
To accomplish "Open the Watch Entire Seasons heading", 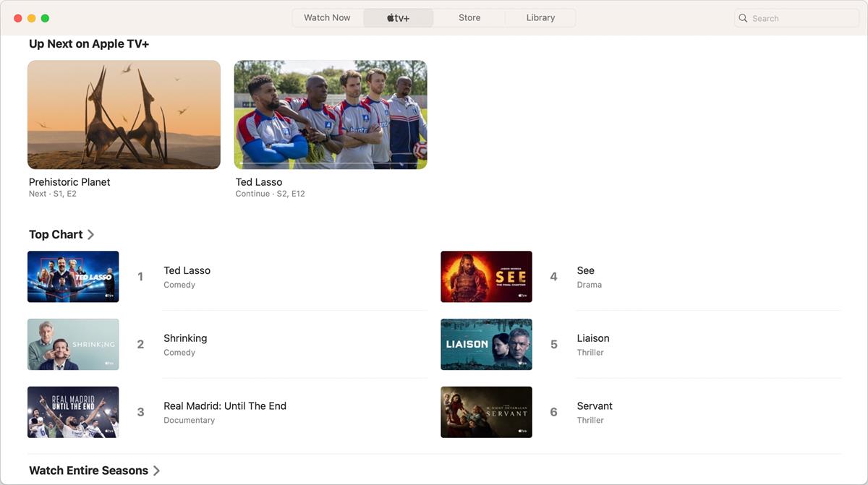I will tap(88, 471).
